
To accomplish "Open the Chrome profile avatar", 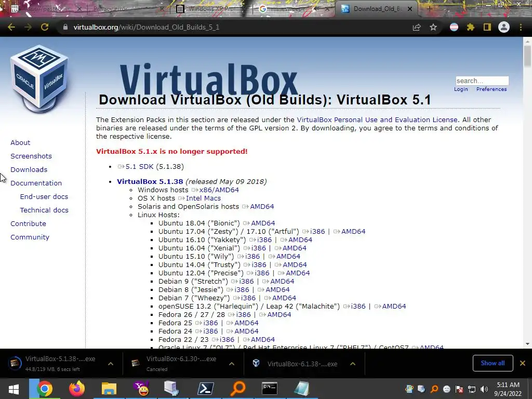I will (504, 27).
